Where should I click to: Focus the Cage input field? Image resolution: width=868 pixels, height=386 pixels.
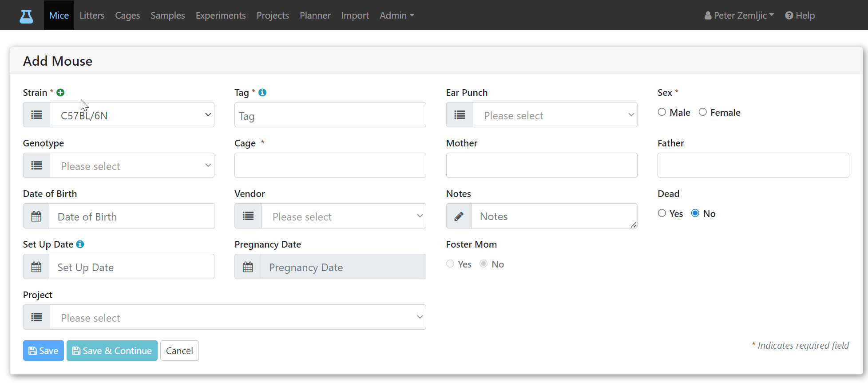pos(330,165)
